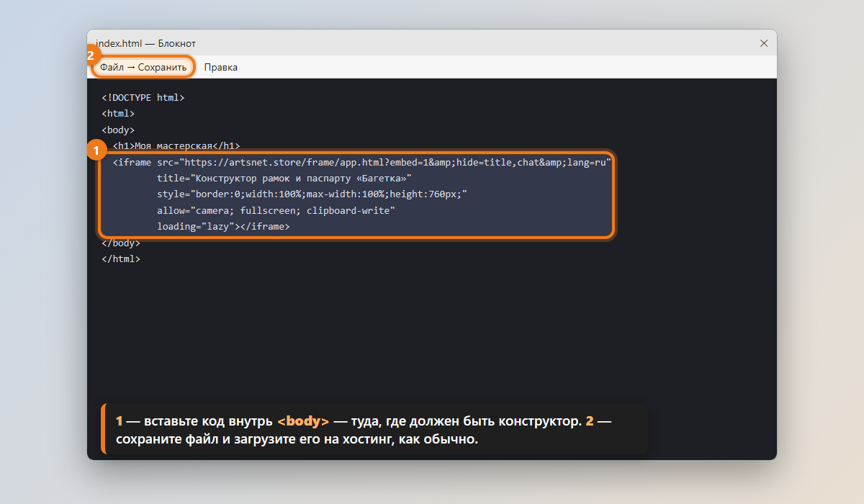Screen dimensions: 864x504
Task: Open the Правка menu
Action: click(221, 67)
